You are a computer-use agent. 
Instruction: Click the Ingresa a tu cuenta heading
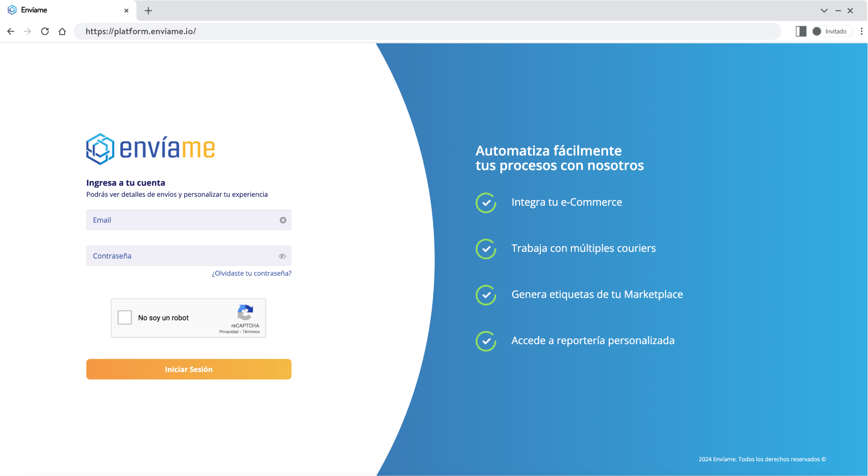(x=126, y=182)
